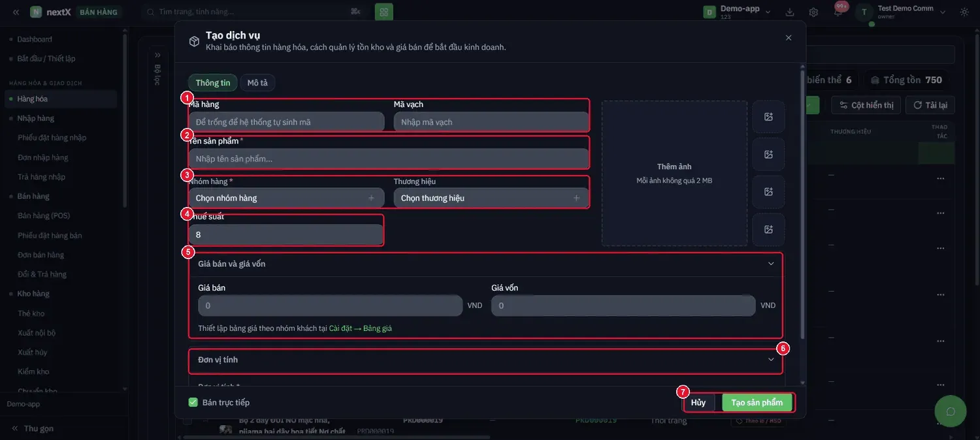Open the green grid apps icon

(384, 12)
